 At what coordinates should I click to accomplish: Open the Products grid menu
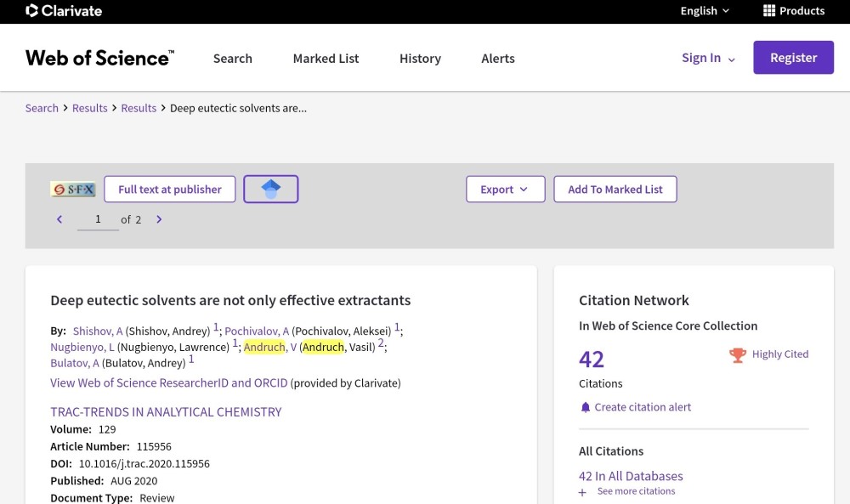pos(794,11)
